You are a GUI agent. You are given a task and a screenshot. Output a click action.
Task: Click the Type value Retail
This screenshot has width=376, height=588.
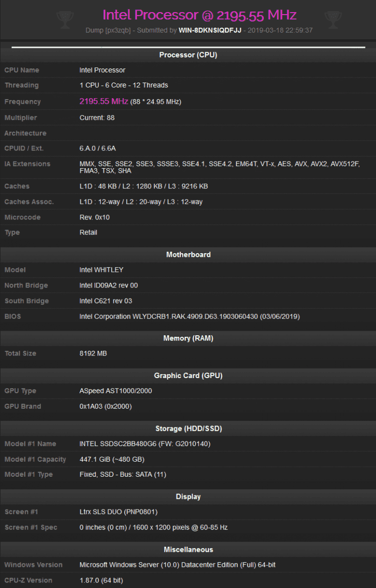coord(89,233)
